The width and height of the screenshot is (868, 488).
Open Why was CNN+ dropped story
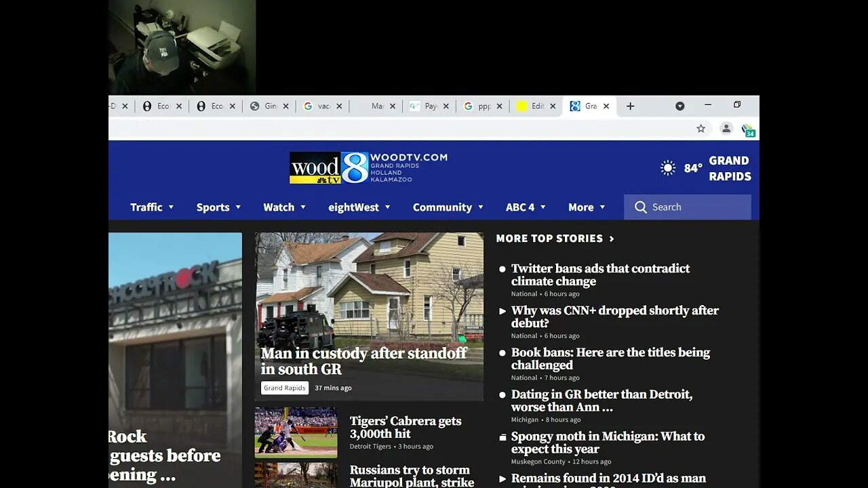click(615, 317)
